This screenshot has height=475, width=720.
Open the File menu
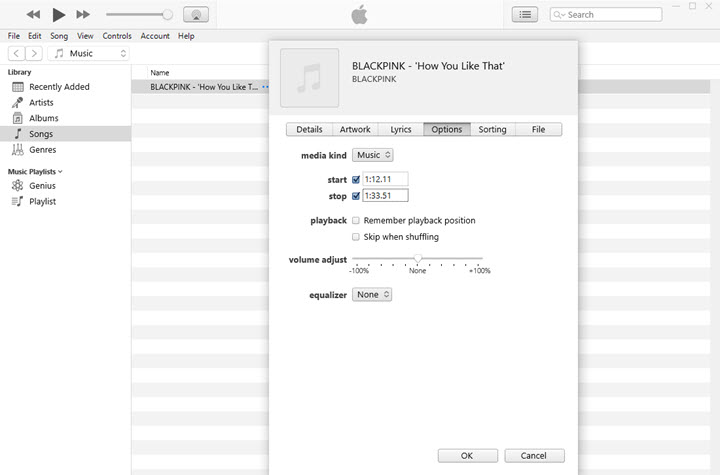point(14,36)
